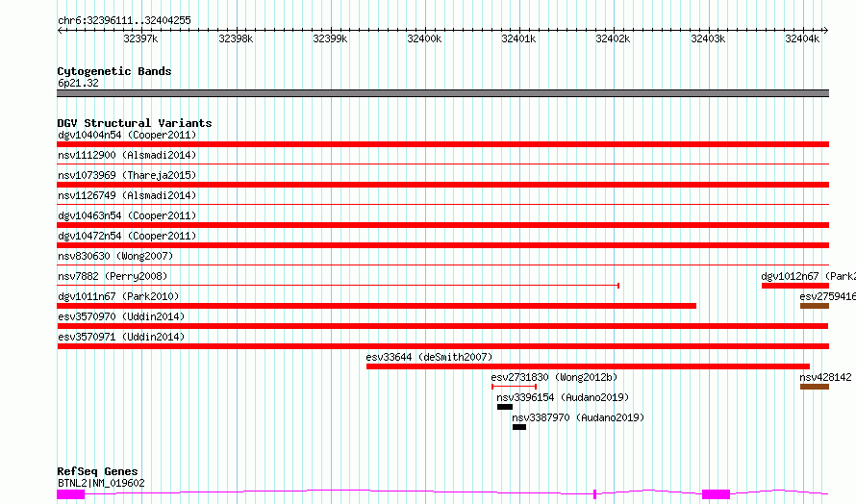The width and height of the screenshot is (856, 504).
Task: Click the esv2759416 variant label
Action: 827,296
